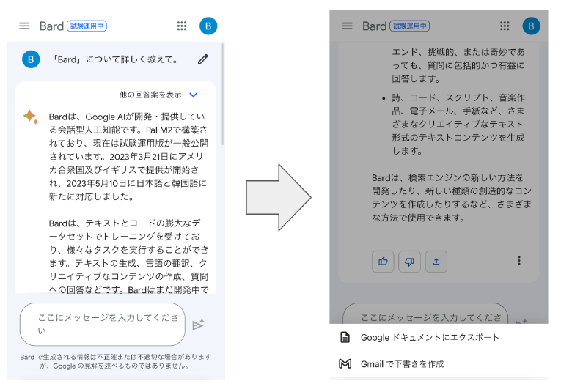Click prompt text 「Bard」について詳しく教えて。
The width and height of the screenshot is (561, 392).
pyautogui.click(x=114, y=59)
